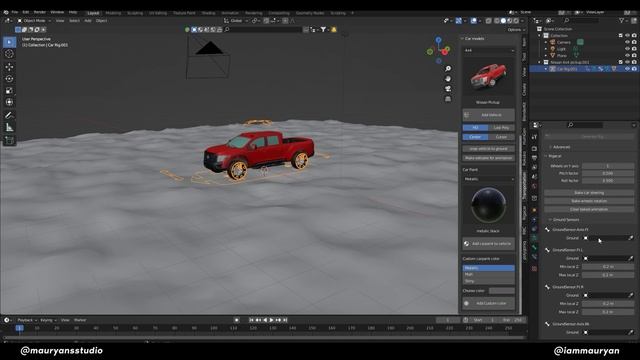Open the car category dropdown in Car models
Image resolution: width=640 pixels, height=360 pixels.
coord(489,51)
